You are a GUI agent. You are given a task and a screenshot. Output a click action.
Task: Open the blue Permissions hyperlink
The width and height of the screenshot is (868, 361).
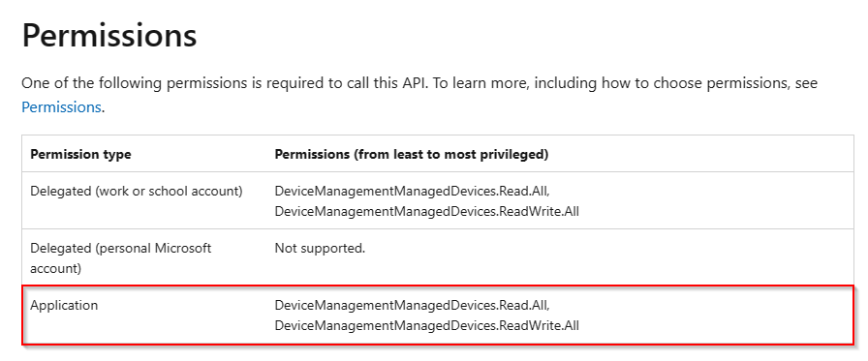click(x=61, y=107)
